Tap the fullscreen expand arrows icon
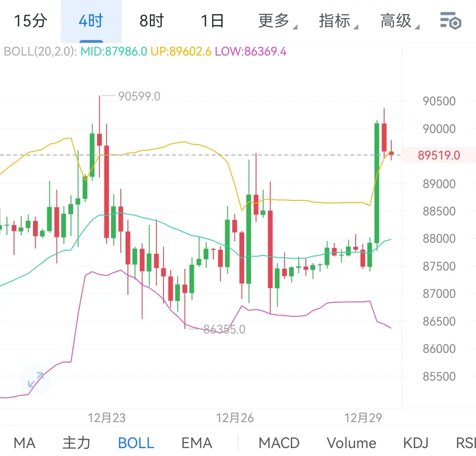Viewport: 476px width, 456px height. pos(36,379)
